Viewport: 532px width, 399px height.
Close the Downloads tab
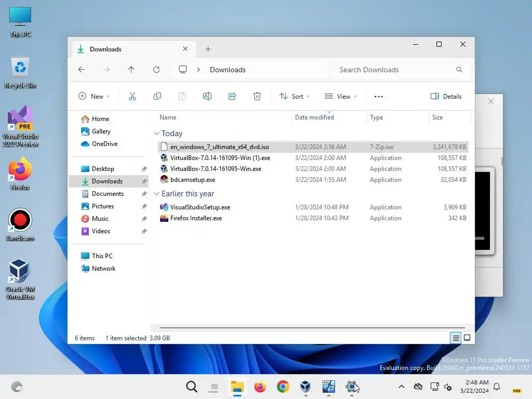click(185, 49)
